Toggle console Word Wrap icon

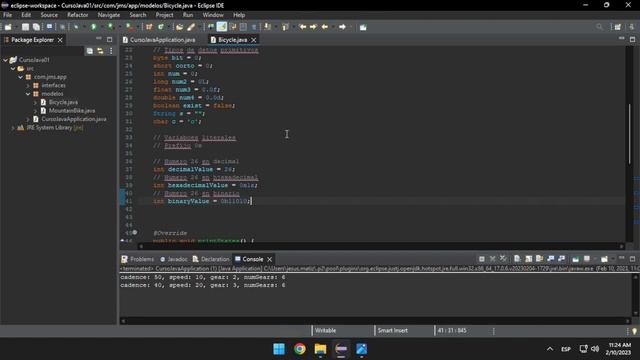point(540,259)
